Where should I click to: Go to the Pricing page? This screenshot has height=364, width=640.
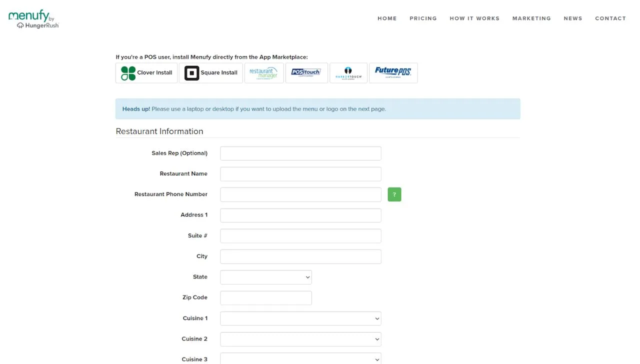tap(423, 18)
